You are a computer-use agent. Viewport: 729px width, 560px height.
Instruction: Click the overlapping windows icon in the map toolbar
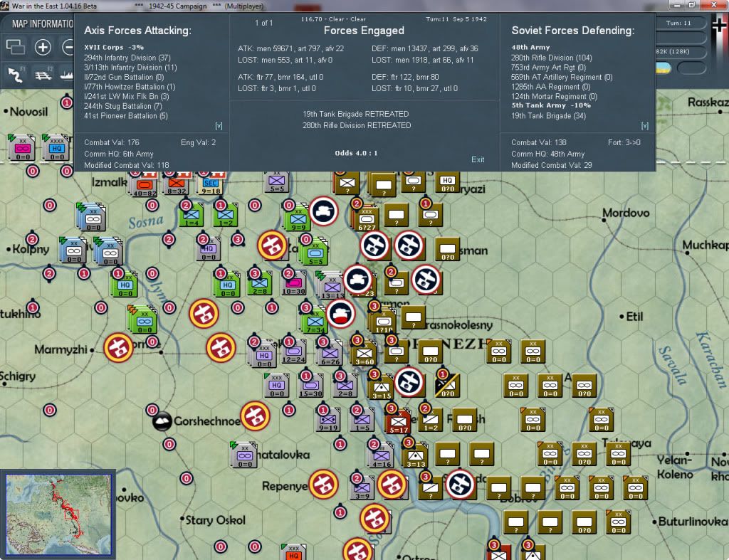point(16,47)
